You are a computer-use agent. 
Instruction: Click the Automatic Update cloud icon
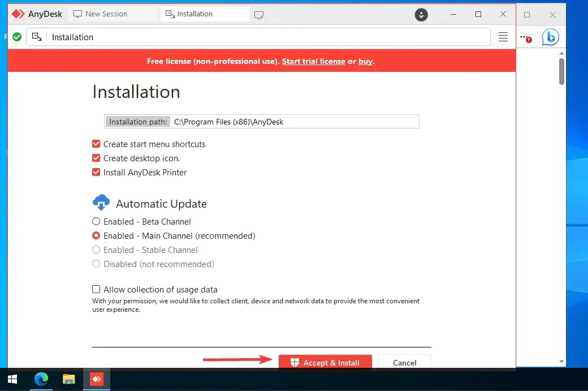pos(101,202)
